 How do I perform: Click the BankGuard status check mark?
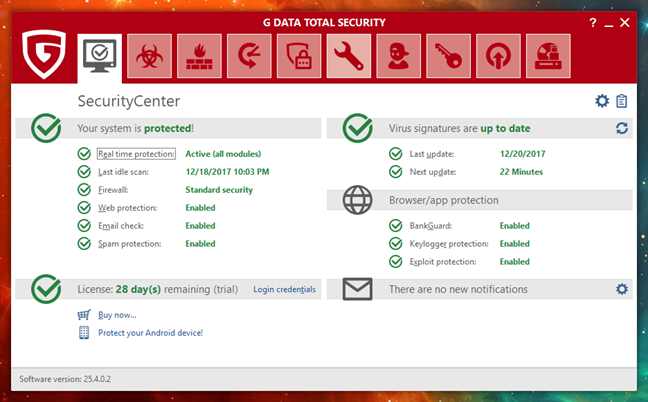pos(398,226)
